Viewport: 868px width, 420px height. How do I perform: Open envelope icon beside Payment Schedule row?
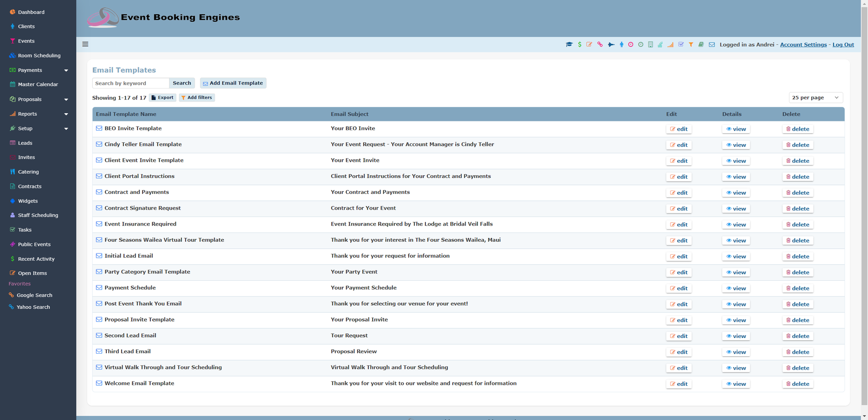tap(99, 288)
